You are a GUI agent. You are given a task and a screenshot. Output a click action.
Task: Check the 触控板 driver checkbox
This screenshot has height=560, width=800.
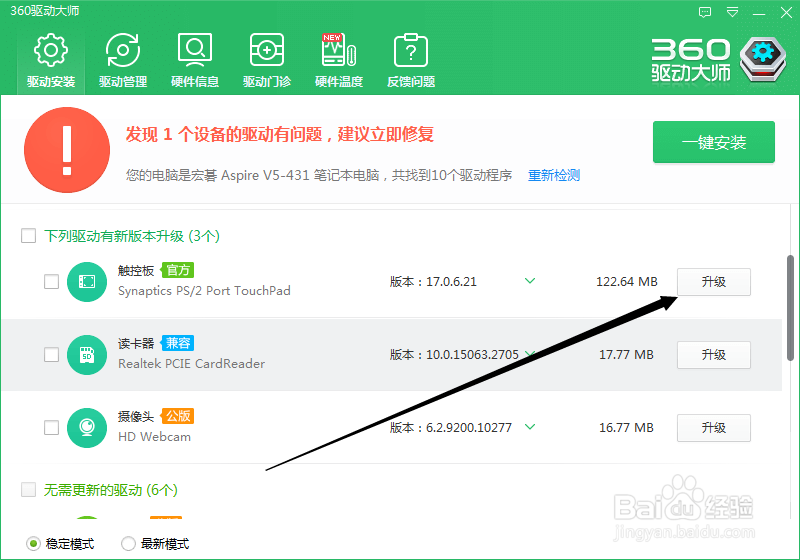coord(52,282)
